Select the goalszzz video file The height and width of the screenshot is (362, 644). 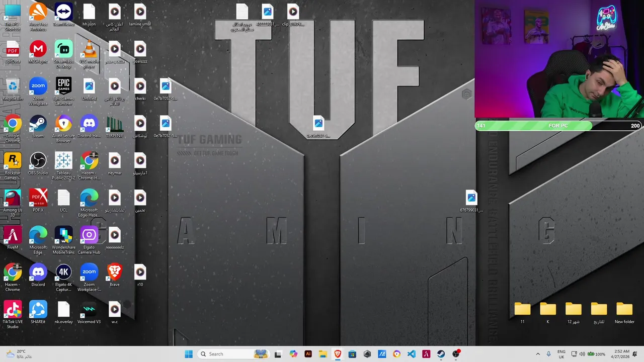click(140, 52)
